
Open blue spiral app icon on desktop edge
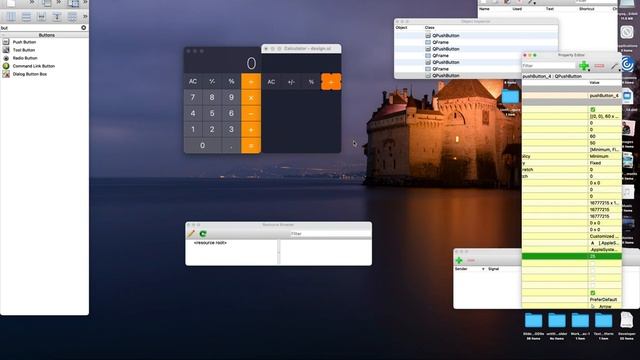(x=628, y=64)
